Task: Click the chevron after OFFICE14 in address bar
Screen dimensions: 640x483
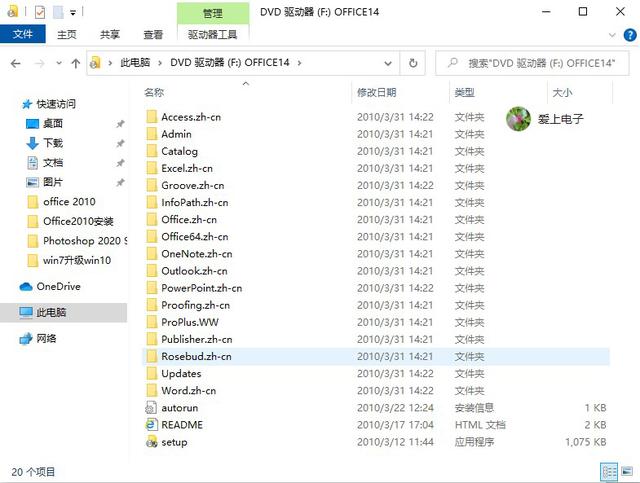Action: point(299,63)
